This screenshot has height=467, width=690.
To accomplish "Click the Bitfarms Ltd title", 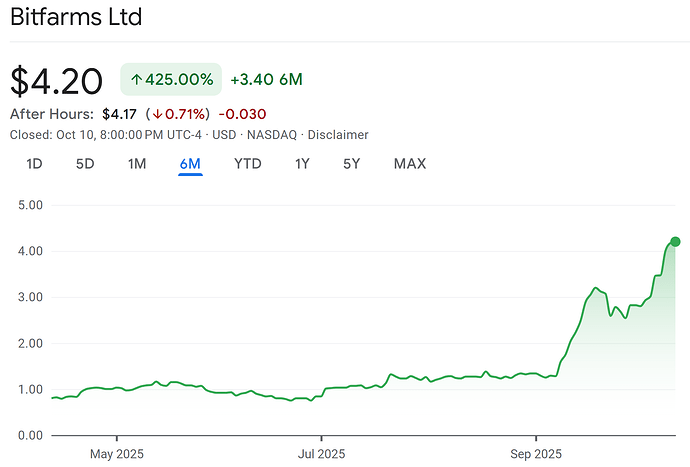I will [76, 17].
